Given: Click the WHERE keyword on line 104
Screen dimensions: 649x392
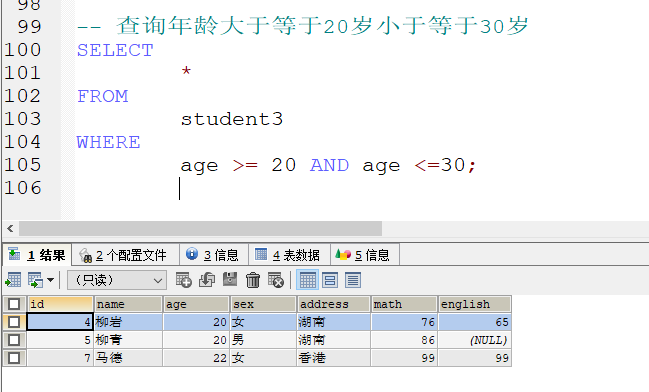Looking at the screenshot, I should pos(108,142).
